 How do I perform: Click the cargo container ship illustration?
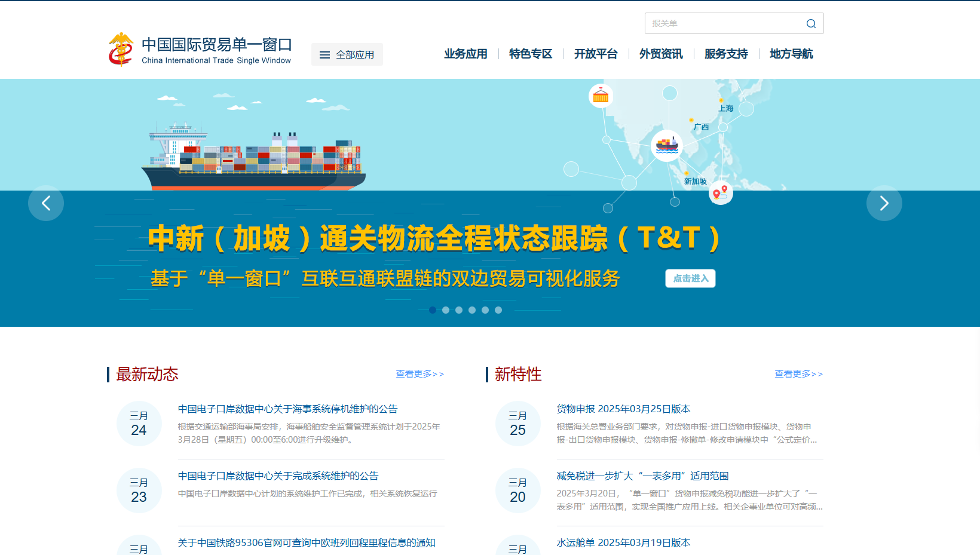tap(253, 157)
